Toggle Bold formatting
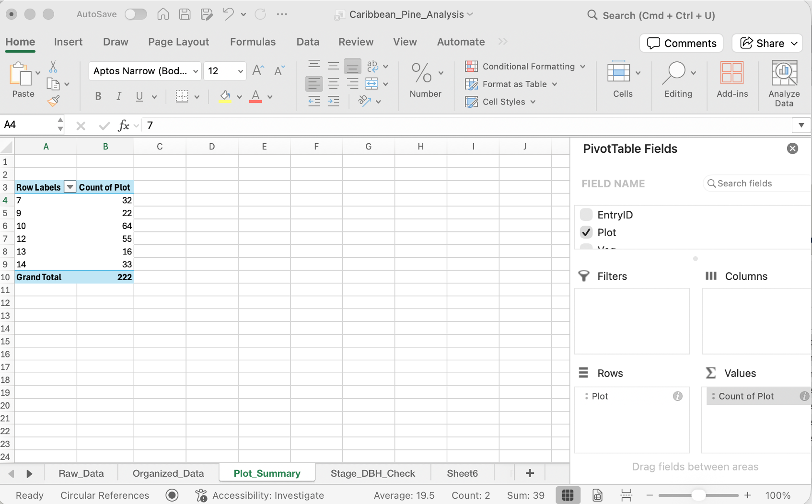This screenshot has width=812, height=504. pos(98,97)
